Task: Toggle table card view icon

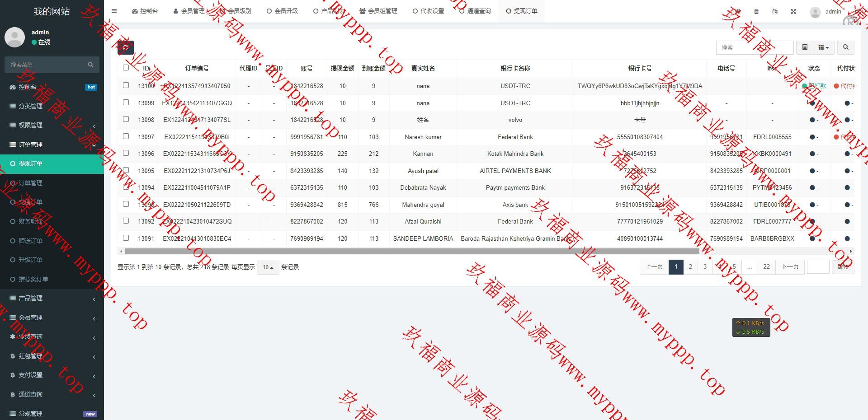Action: (805, 47)
